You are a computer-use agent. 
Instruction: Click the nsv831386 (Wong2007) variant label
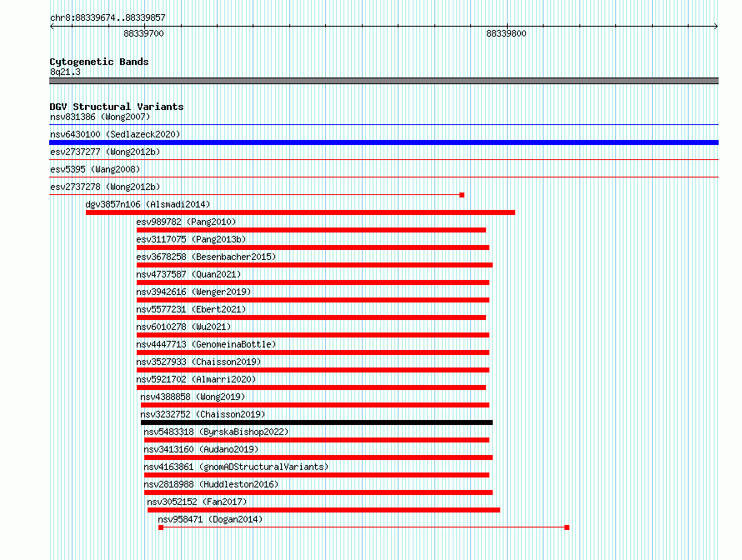[100, 117]
